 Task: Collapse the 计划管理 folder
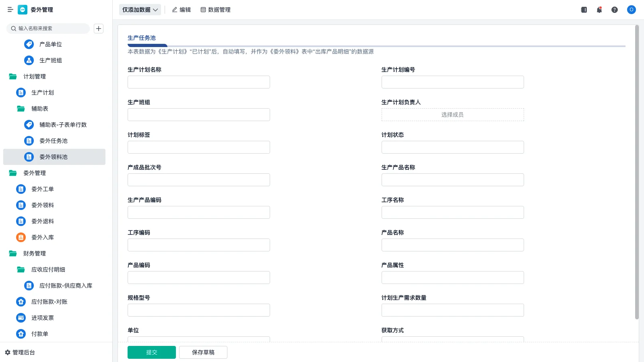(13, 76)
